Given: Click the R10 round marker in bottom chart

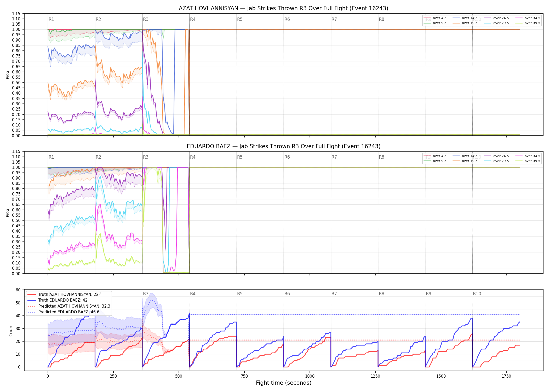Looking at the screenshot, I should (x=477, y=294).
